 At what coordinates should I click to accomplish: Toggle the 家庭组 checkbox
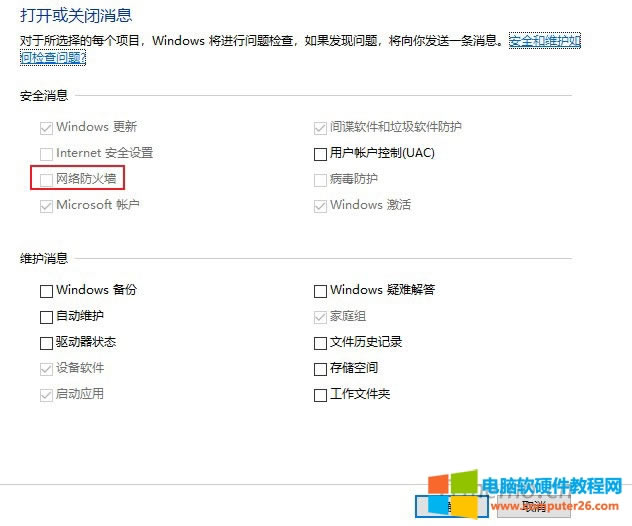click(320, 317)
